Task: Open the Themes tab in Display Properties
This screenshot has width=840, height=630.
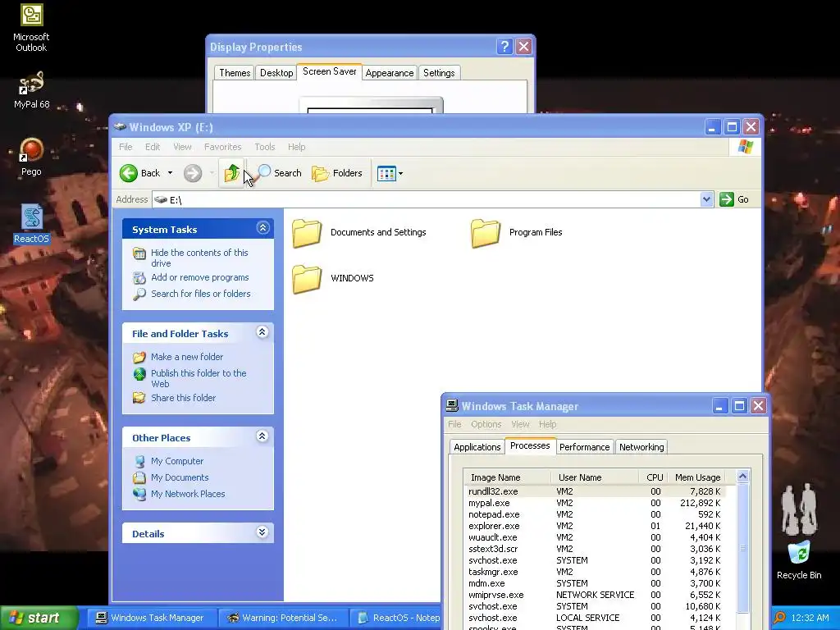Action: click(235, 73)
